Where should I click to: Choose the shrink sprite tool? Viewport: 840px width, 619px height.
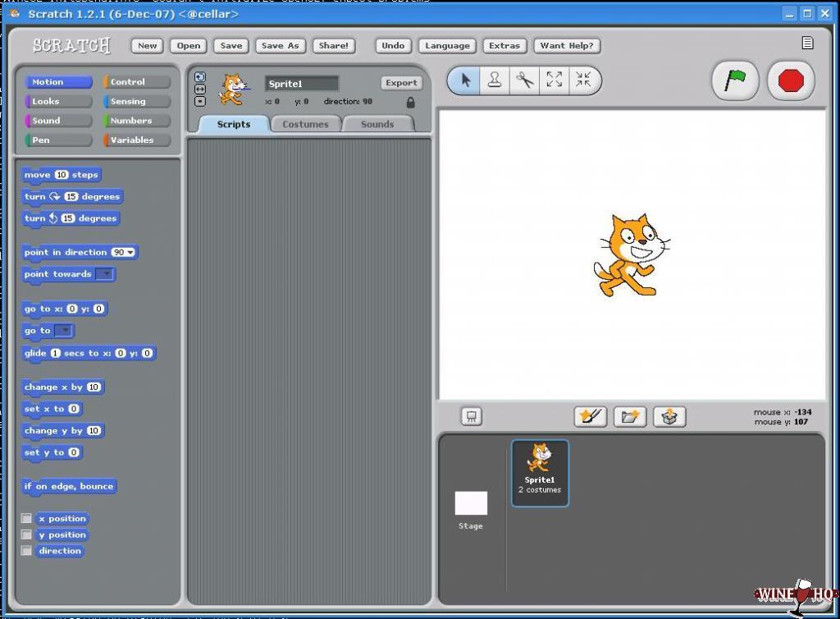[583, 80]
